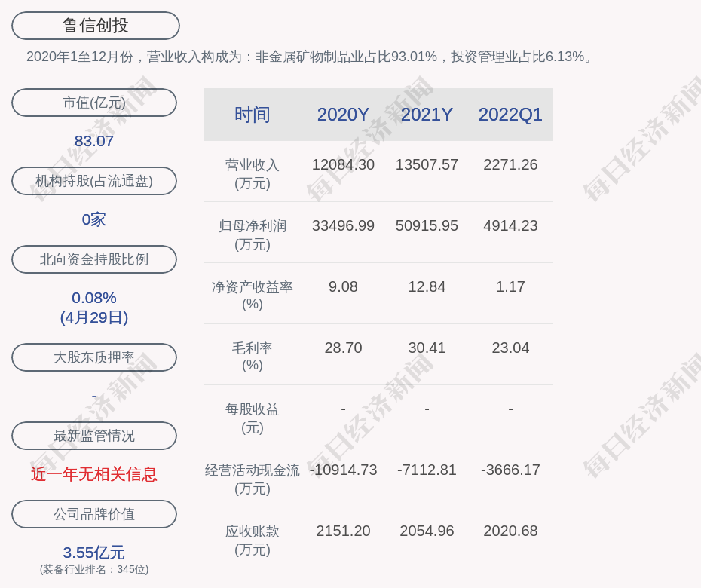This screenshot has height=588, width=701.
Task: Select the 营业收入(万元) row label
Action: tap(253, 173)
